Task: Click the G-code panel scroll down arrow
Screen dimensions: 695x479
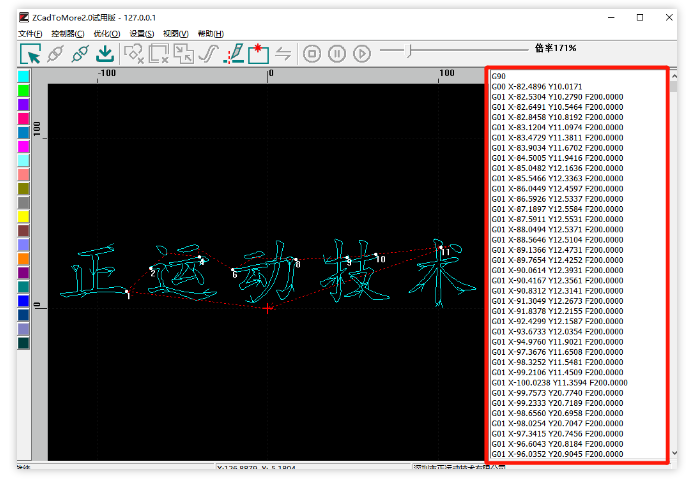Action: [674, 453]
